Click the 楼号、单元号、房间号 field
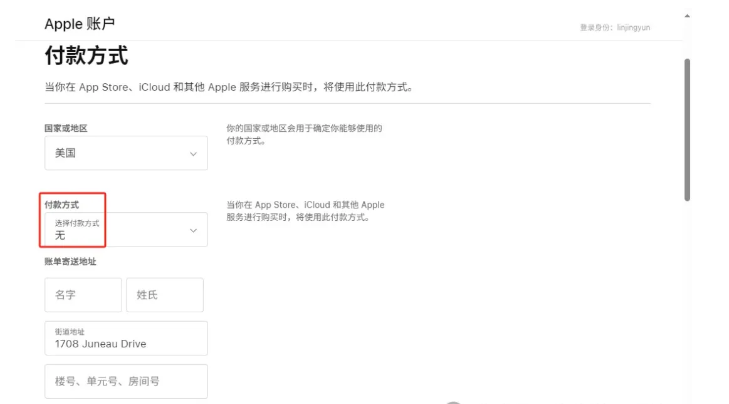This screenshot has height=404, width=729. pos(126,381)
